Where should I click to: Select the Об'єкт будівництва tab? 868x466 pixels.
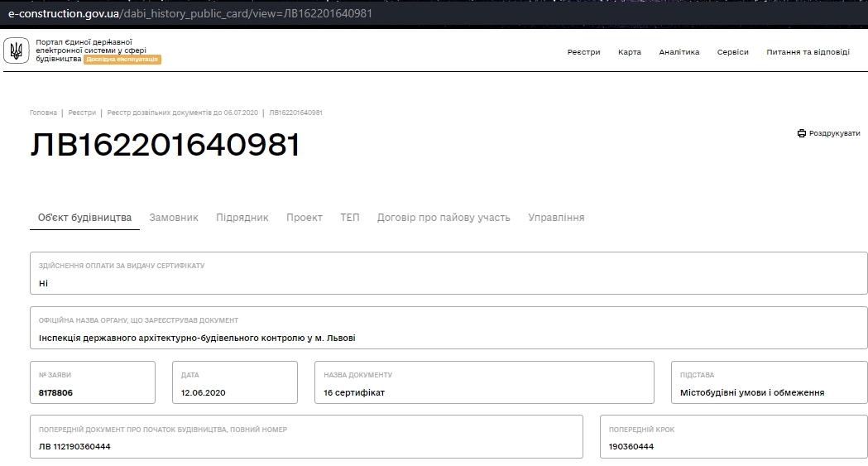coord(84,218)
